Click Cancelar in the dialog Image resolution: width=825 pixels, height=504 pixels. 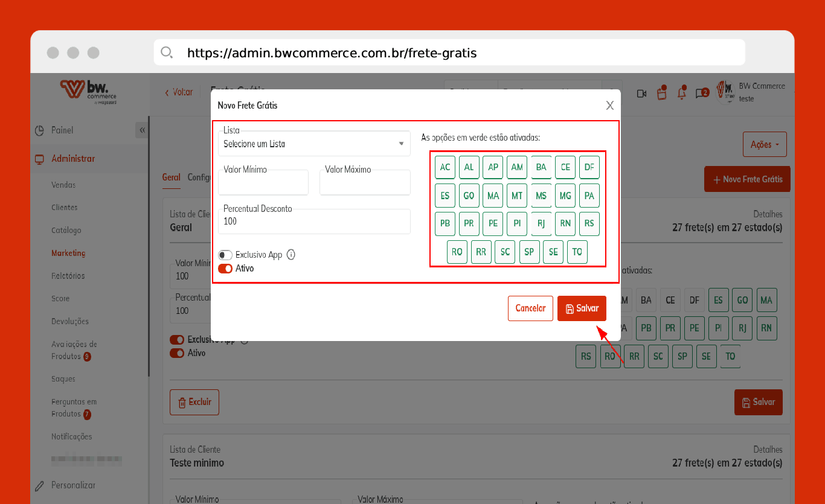[530, 308]
